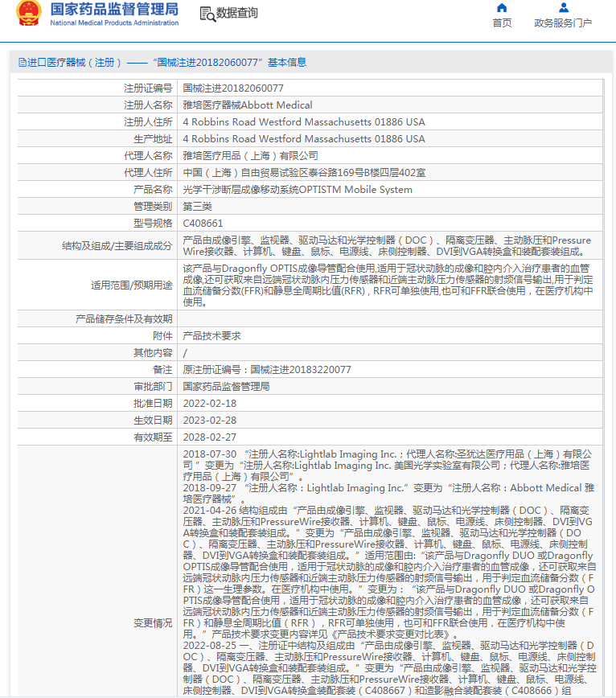Click the 代理人住所 Shanghai address value

point(305,173)
